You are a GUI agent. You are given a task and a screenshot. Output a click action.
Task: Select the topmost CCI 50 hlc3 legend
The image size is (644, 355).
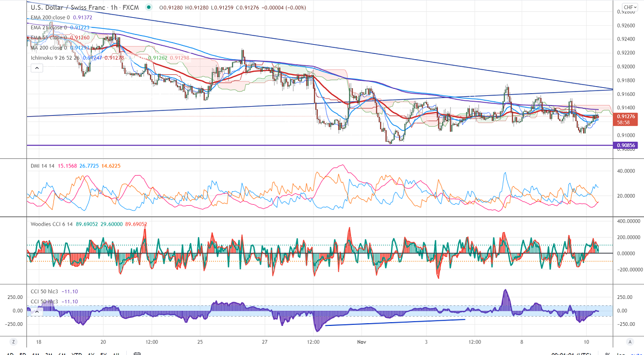[x=45, y=291]
